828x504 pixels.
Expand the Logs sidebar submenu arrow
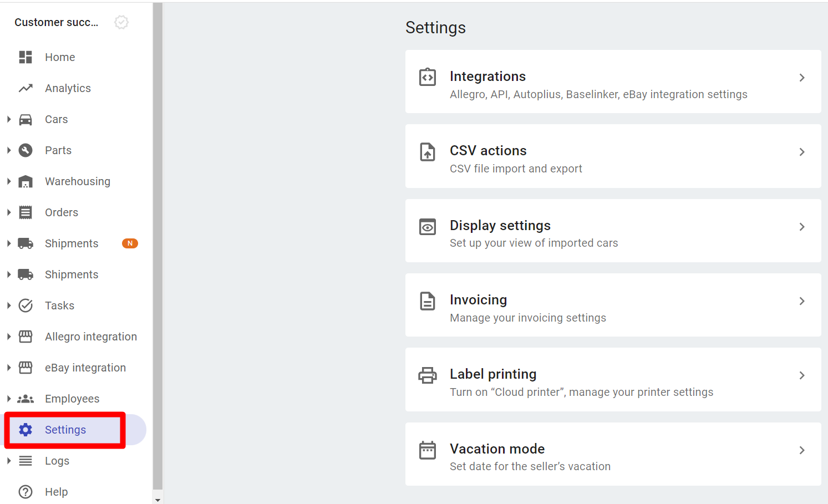(9, 461)
